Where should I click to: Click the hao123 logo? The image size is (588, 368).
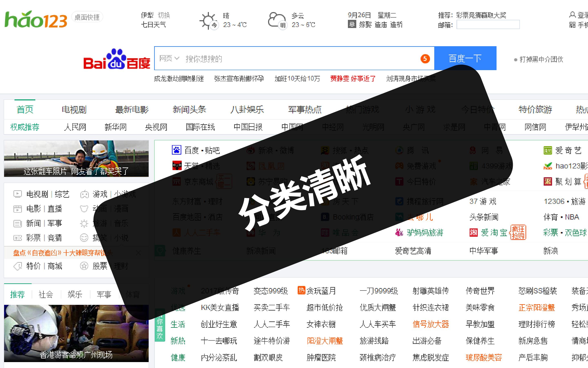(x=36, y=19)
